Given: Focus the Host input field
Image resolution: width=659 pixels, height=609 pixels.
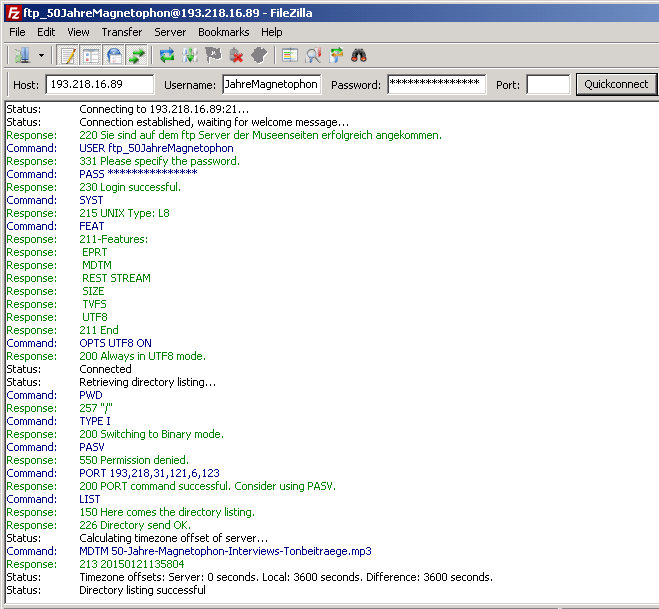Looking at the screenshot, I should pos(100,84).
